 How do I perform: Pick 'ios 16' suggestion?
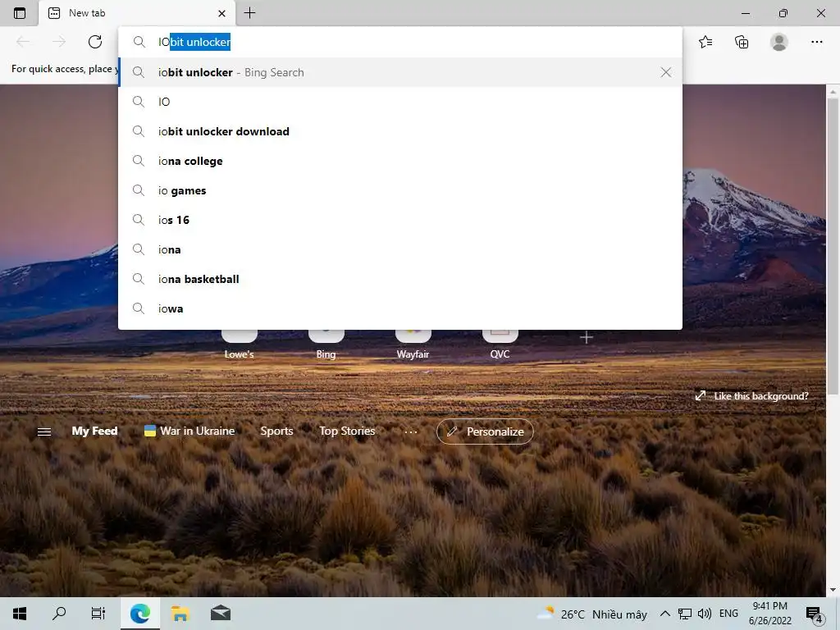pyautogui.click(x=399, y=220)
